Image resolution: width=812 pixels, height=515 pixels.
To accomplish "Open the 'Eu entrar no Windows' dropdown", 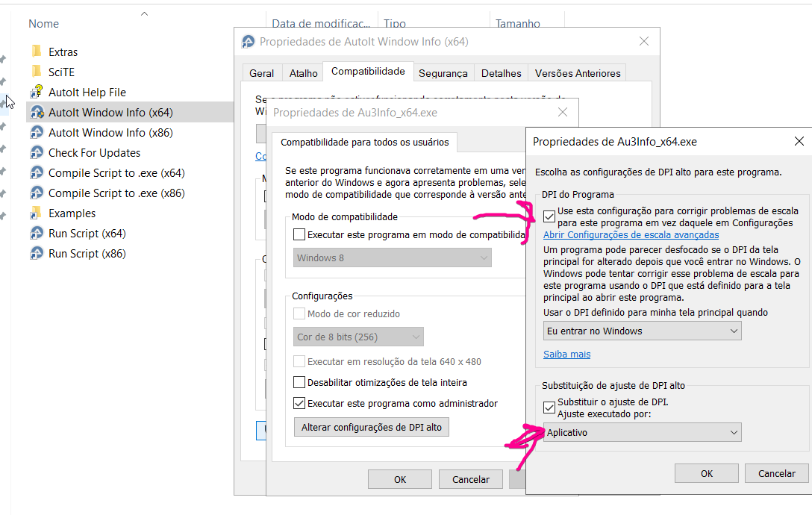I will coord(642,331).
